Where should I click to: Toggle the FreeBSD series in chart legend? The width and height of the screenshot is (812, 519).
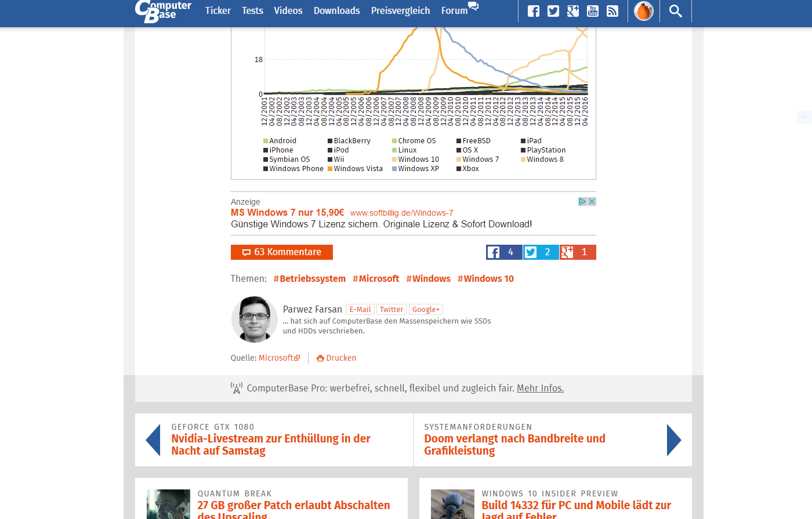(474, 141)
